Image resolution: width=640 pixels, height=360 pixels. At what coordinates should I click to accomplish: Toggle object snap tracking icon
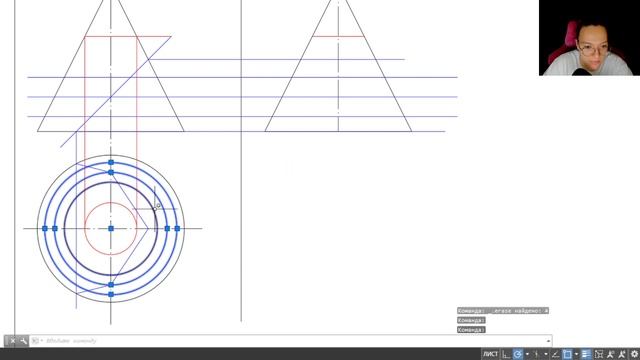[x=555, y=354]
